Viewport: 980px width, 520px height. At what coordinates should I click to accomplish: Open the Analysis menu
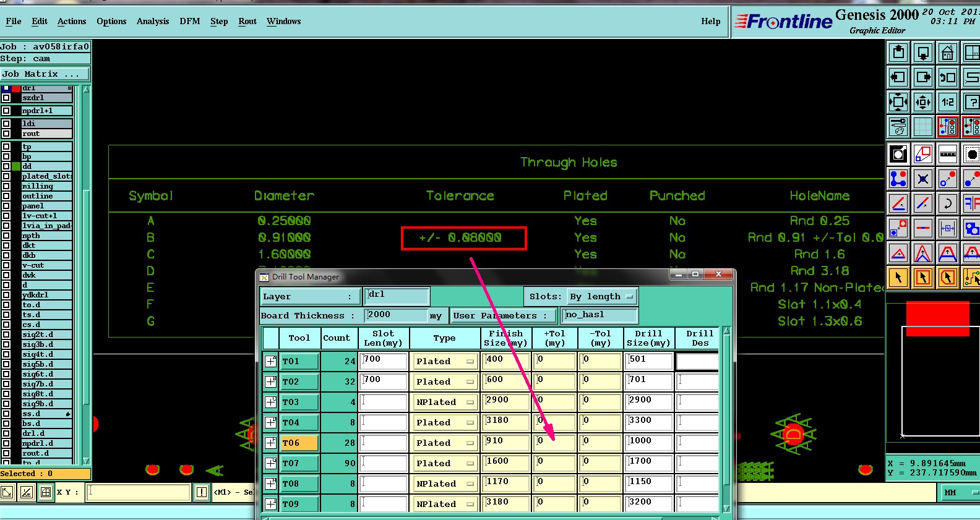(153, 21)
